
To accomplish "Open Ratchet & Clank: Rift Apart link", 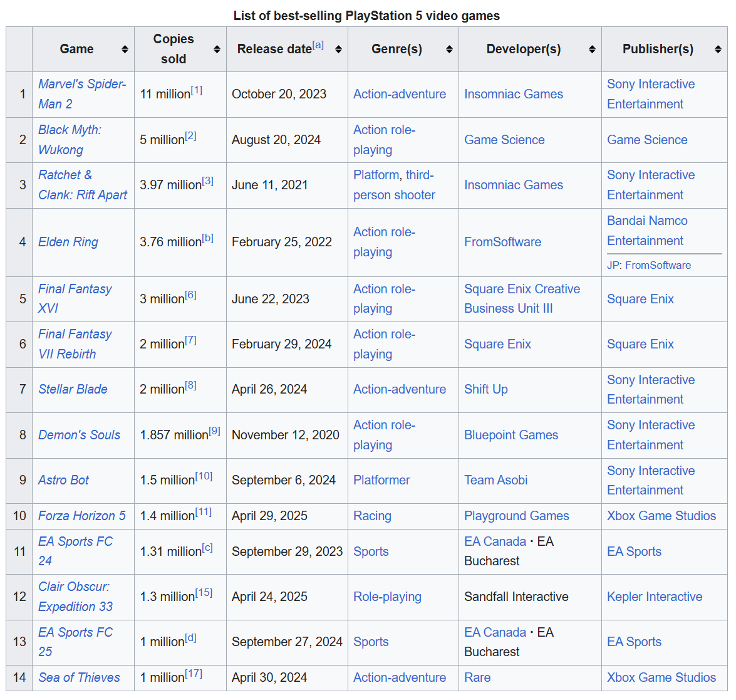I will tap(83, 185).
